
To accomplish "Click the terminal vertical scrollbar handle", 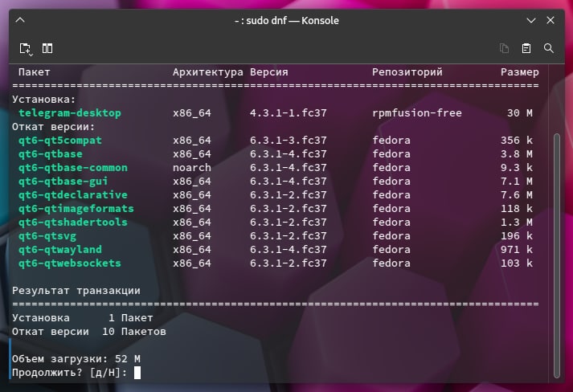I will pyautogui.click(x=557, y=255).
